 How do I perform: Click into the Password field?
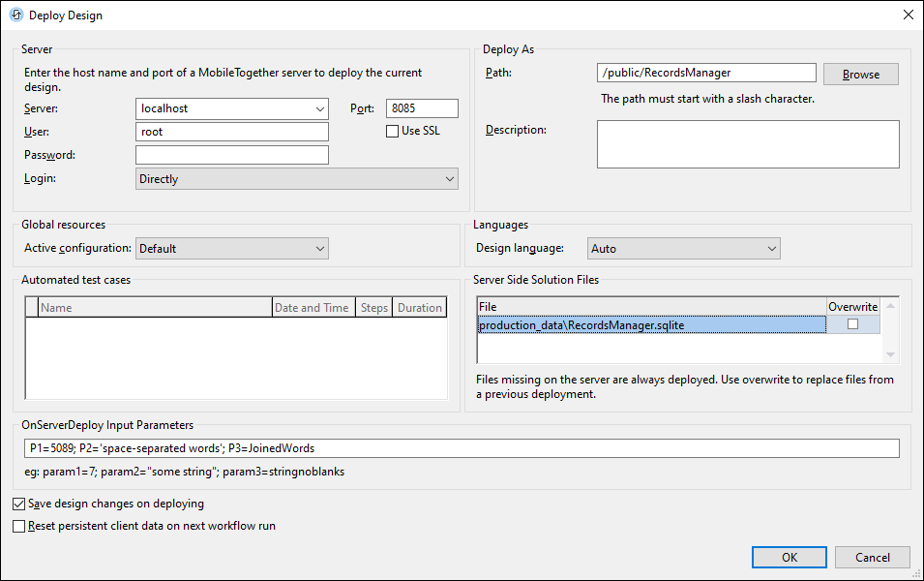tap(232, 155)
